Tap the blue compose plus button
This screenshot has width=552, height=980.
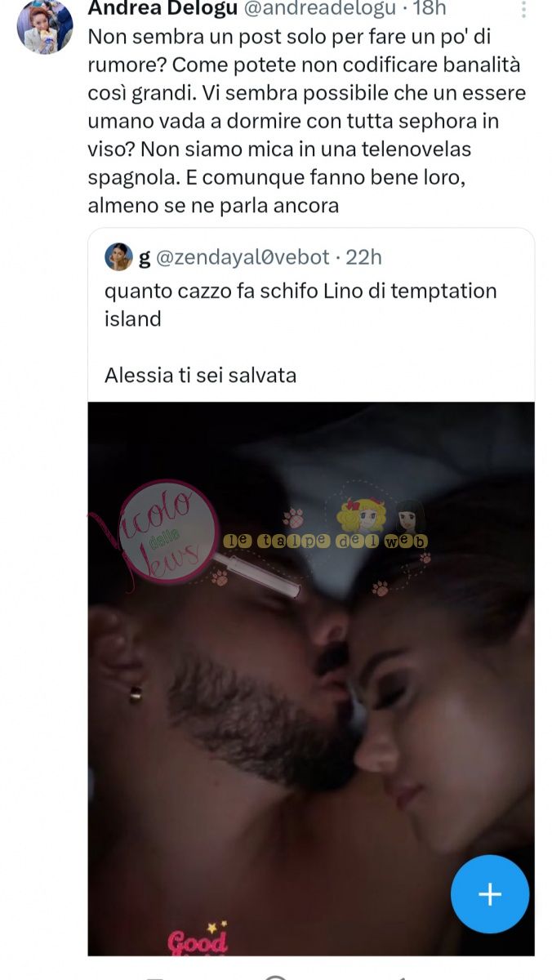pos(490,894)
